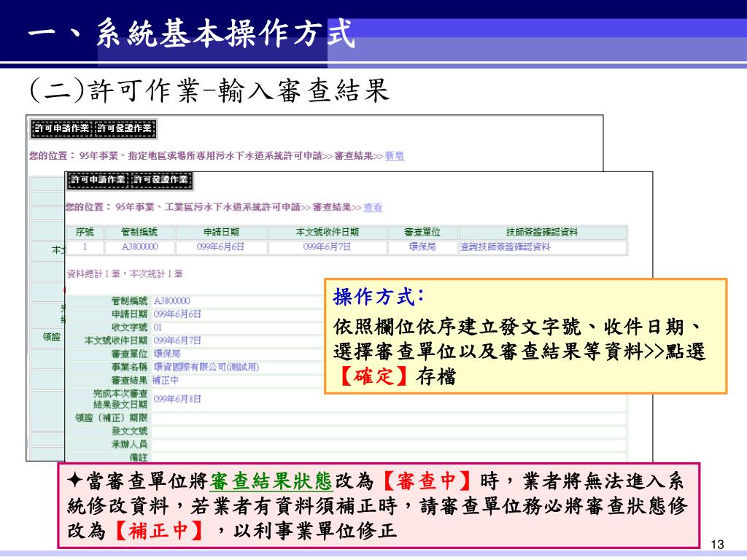Open the 查詢技師簽證確認資料 link

coord(505,246)
